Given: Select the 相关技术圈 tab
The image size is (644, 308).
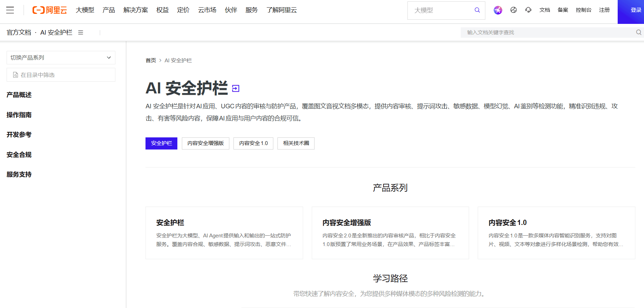Looking at the screenshot, I should click(296, 143).
